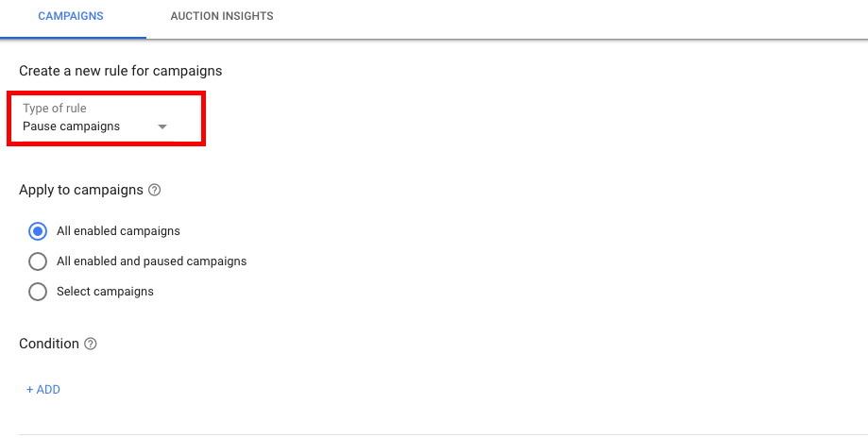The image size is (868, 438).
Task: Click the Type of rule dropdown arrow
Action: point(162,126)
